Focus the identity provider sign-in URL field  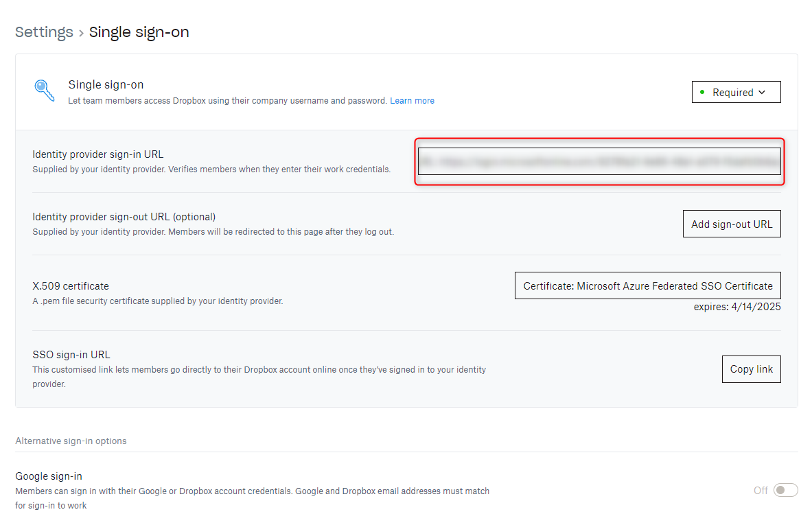point(599,162)
